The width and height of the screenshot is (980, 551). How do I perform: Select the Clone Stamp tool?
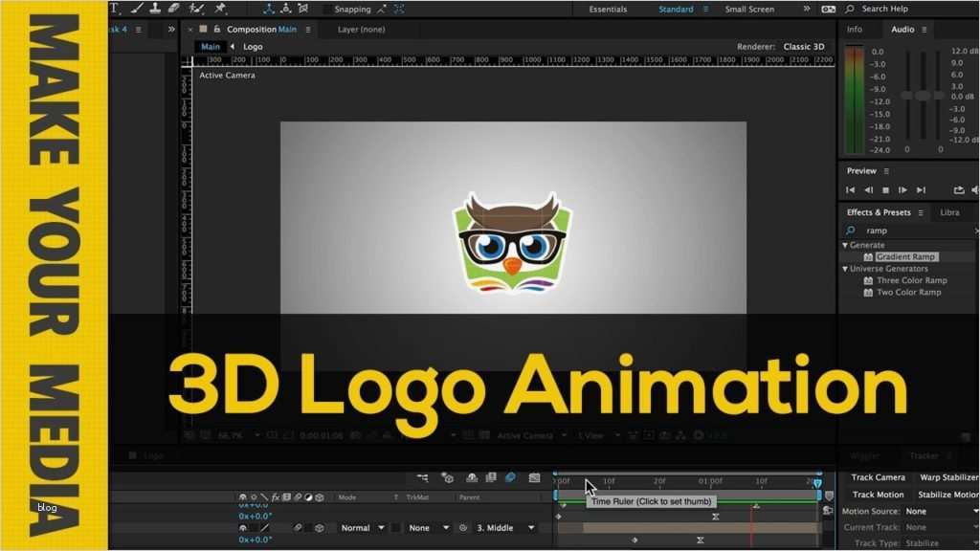coord(155,8)
